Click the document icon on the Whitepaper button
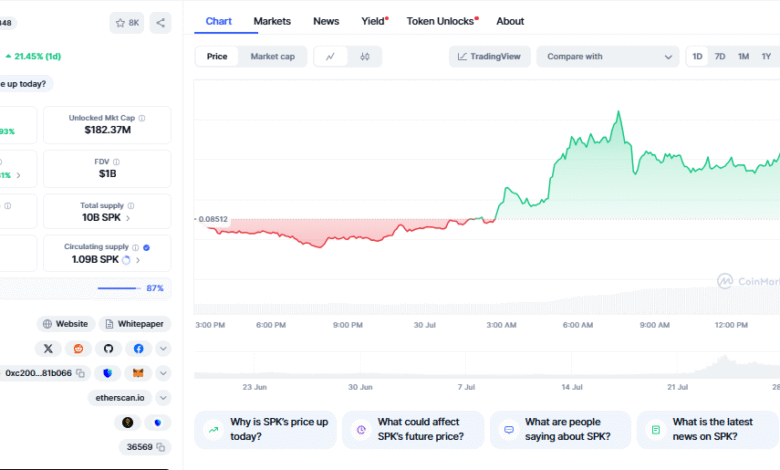780x470 pixels. tap(109, 324)
